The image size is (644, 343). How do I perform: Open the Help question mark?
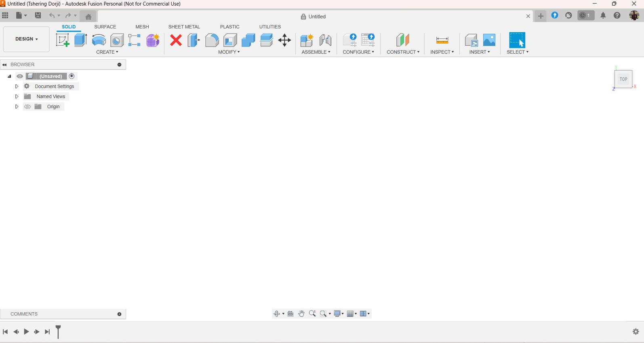tap(617, 15)
